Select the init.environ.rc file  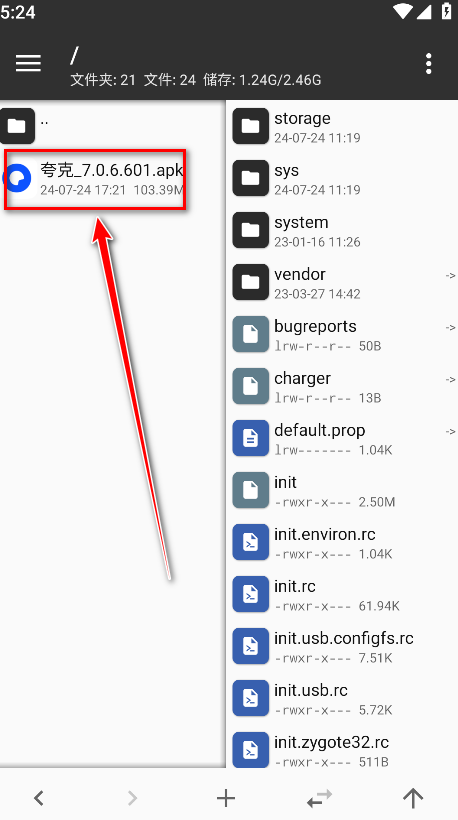pos(342,542)
